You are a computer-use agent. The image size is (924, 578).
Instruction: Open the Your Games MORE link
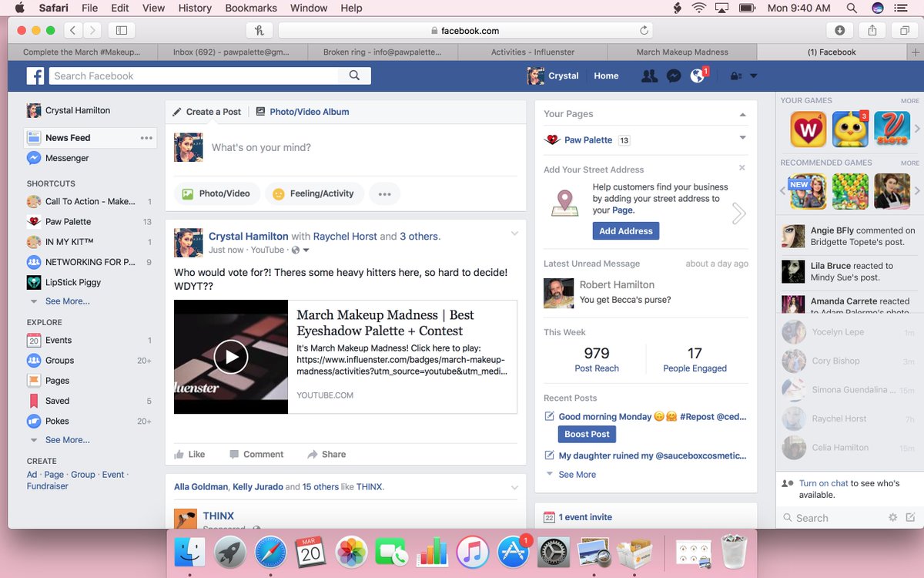910,101
